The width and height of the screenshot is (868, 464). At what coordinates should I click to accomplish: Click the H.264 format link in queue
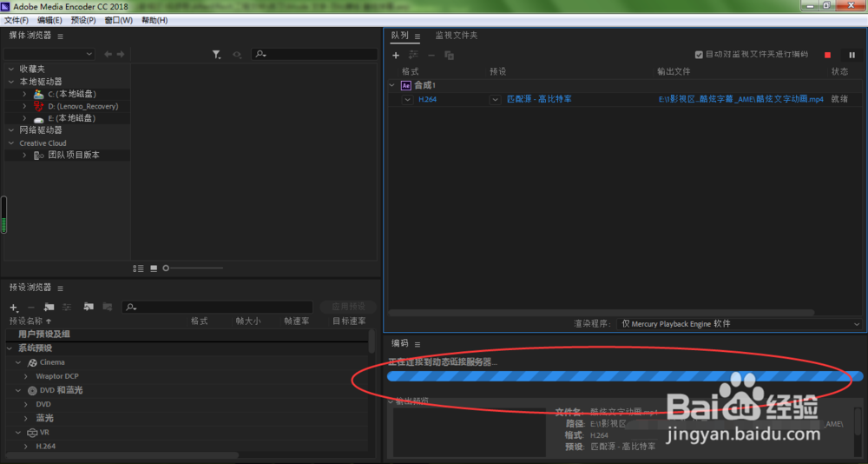pyautogui.click(x=427, y=100)
